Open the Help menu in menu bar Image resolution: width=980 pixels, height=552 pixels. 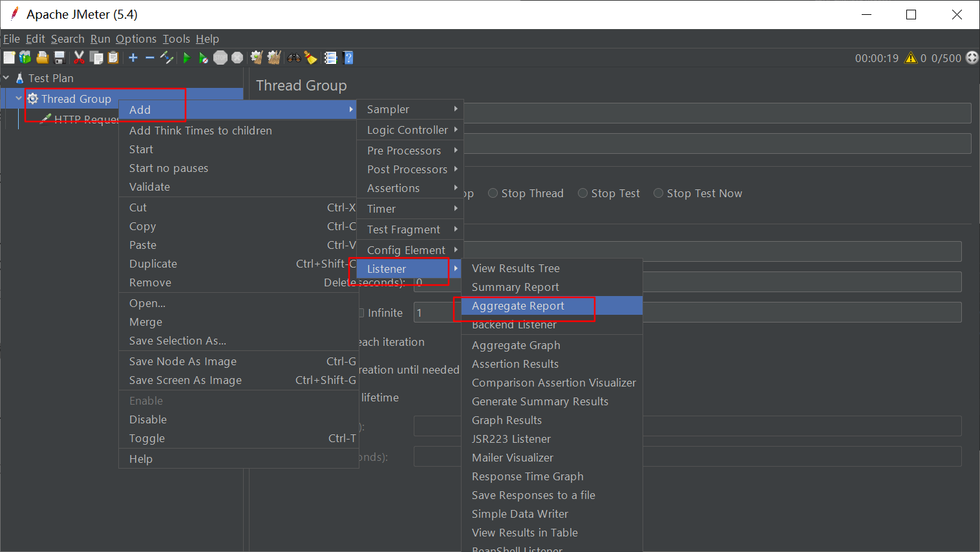208,39
